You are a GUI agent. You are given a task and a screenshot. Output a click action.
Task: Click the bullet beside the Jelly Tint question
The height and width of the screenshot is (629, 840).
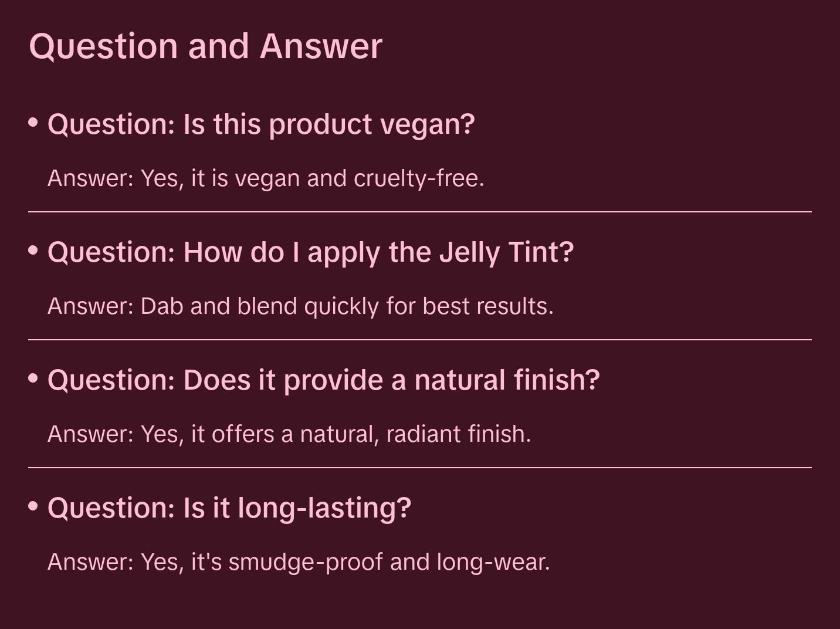click(x=33, y=251)
